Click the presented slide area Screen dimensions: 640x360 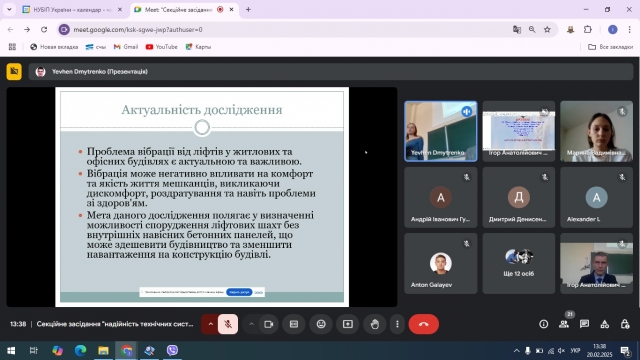coord(202,197)
